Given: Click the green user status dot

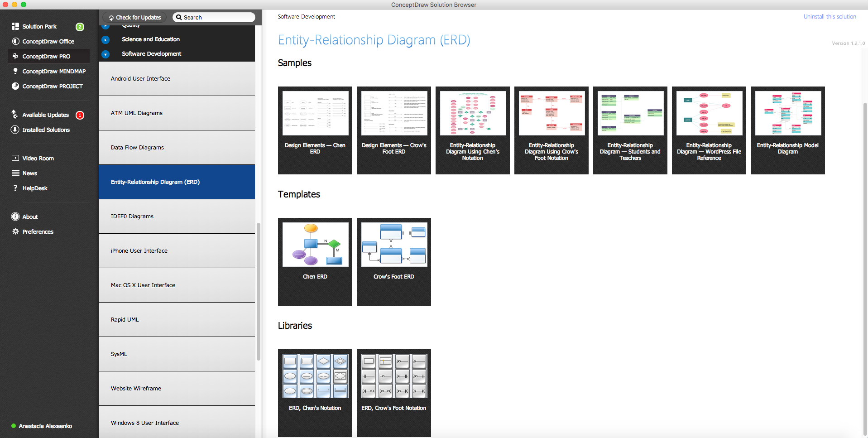Looking at the screenshot, I should (x=14, y=426).
